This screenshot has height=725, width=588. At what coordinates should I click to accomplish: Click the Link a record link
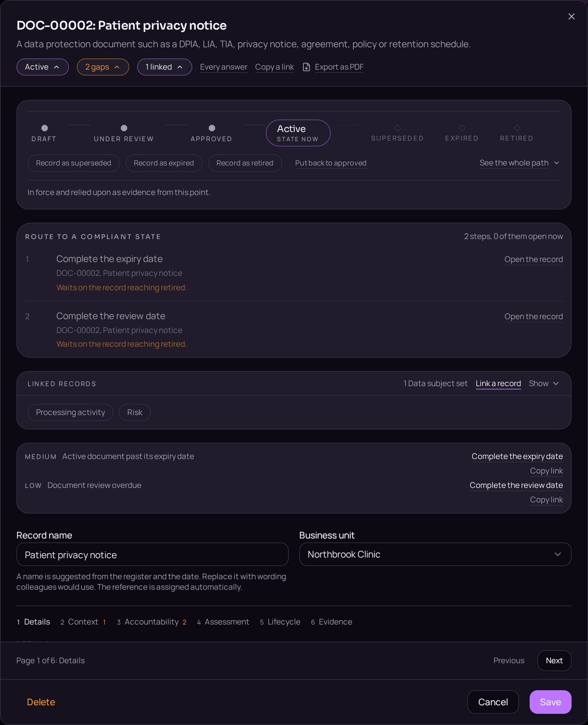(498, 383)
